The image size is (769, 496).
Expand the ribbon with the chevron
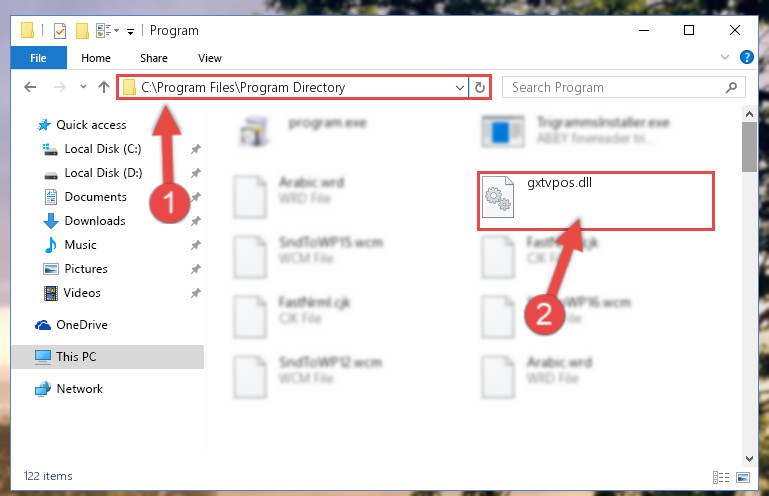point(725,57)
